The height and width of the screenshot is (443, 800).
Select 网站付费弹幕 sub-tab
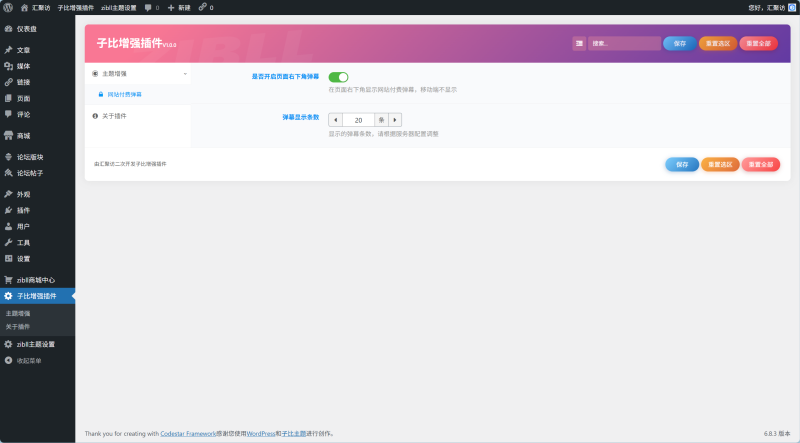click(x=124, y=94)
